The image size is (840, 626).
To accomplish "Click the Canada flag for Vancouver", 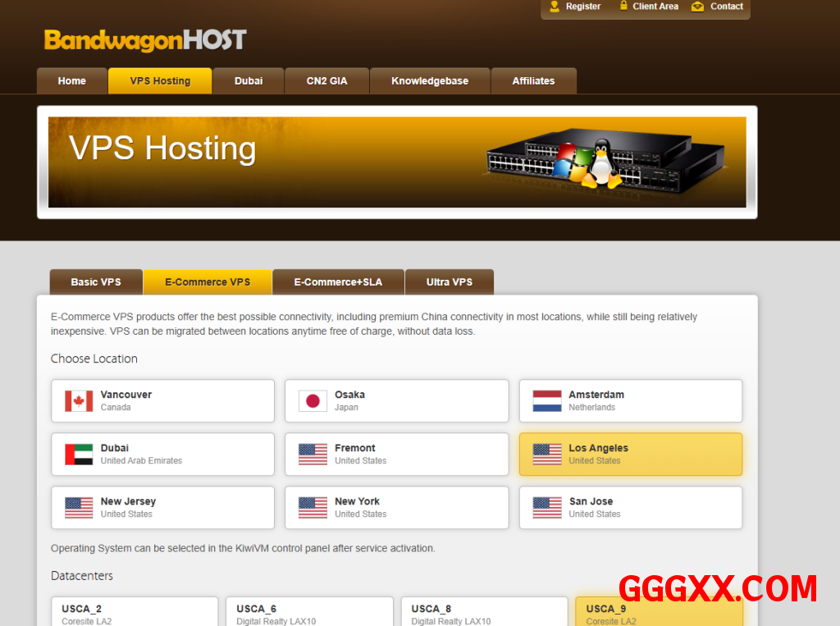I will click(x=79, y=401).
